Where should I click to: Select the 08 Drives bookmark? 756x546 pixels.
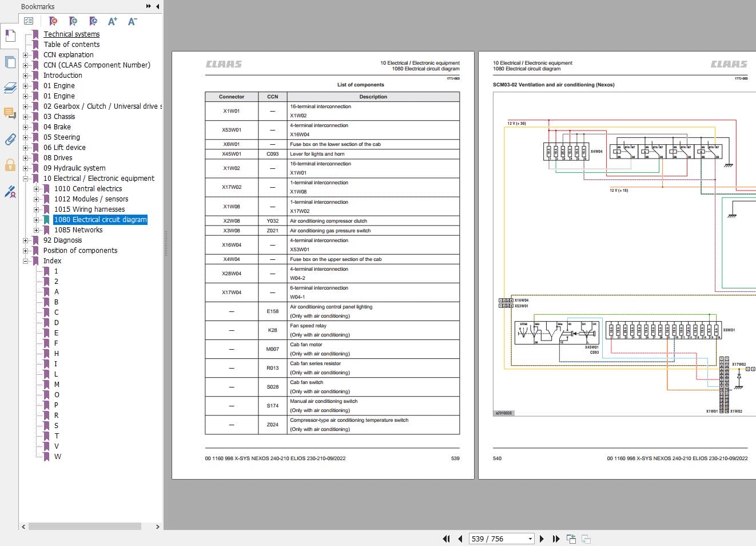pos(58,158)
